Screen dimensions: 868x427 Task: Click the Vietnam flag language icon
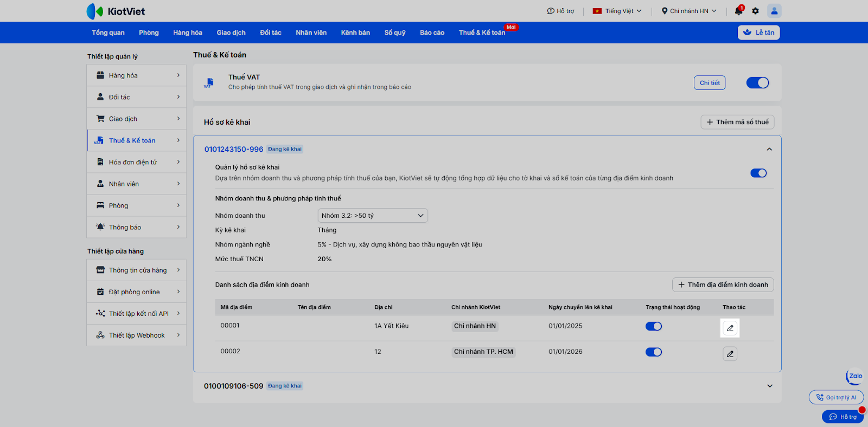click(597, 11)
